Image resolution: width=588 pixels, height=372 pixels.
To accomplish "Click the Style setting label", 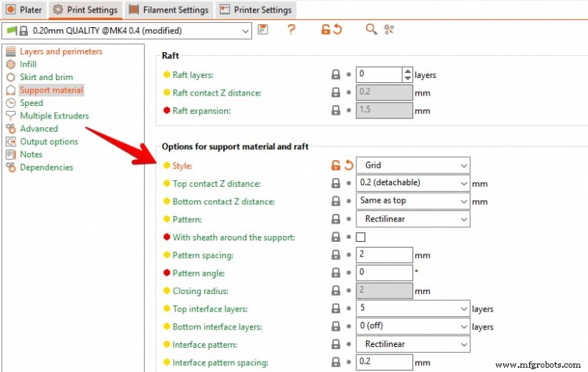I will [182, 165].
